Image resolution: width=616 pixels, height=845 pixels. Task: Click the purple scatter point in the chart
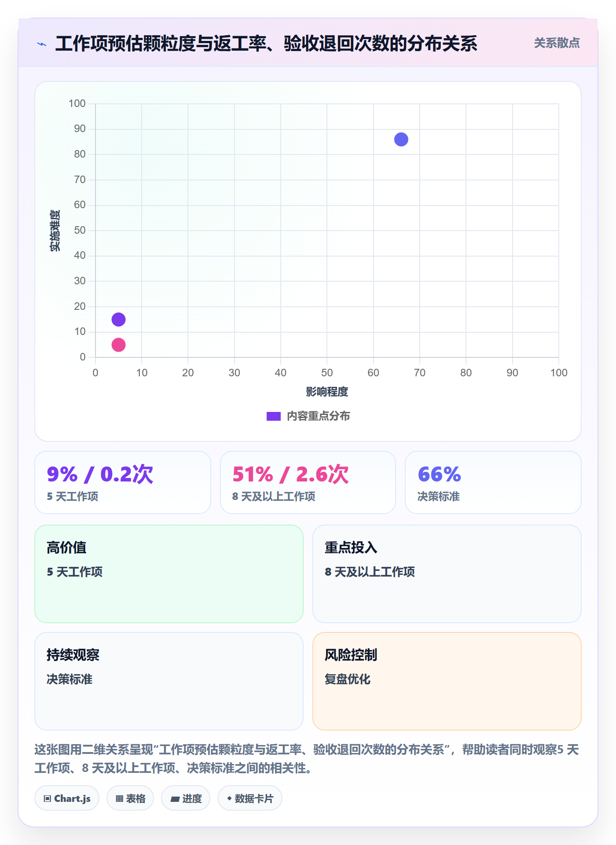click(x=118, y=320)
